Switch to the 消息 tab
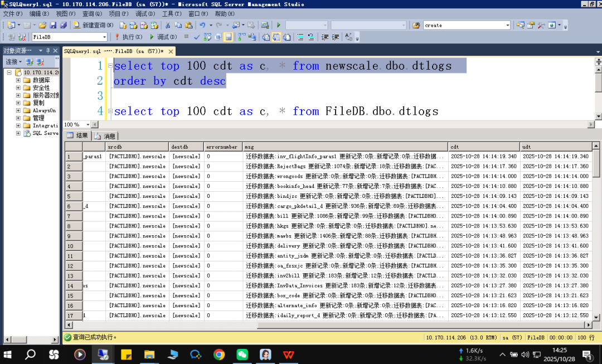Image resolution: width=602 pixels, height=364 pixels. click(x=105, y=136)
